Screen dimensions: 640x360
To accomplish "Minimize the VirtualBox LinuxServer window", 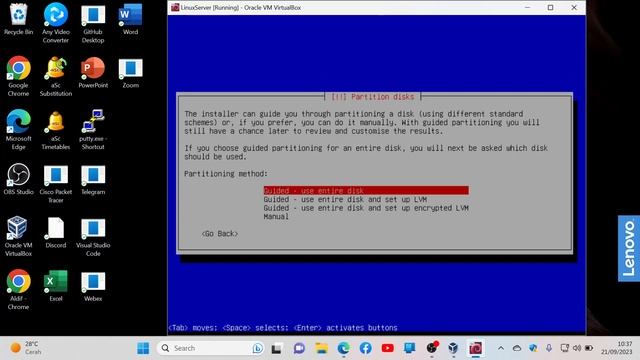I will [x=527, y=7].
